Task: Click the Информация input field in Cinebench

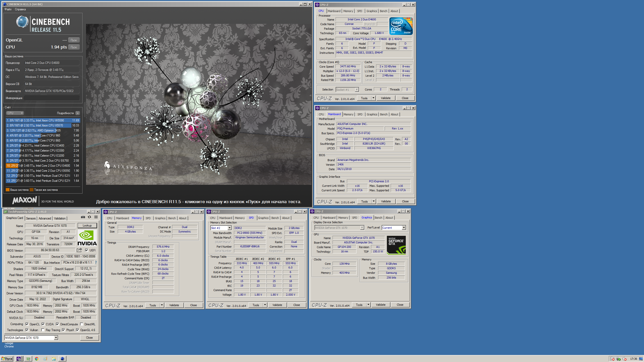Action: [x=52, y=98]
